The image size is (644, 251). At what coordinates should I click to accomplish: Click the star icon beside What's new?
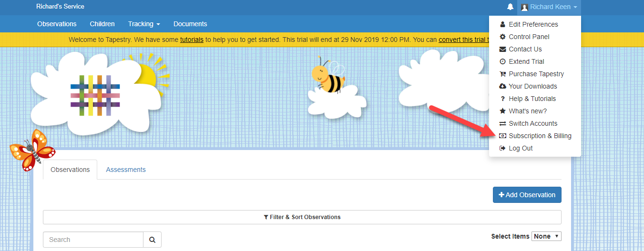click(x=502, y=111)
